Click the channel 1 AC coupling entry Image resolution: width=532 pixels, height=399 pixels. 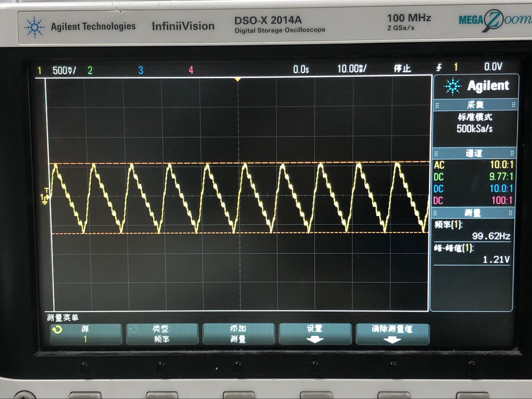(474, 165)
